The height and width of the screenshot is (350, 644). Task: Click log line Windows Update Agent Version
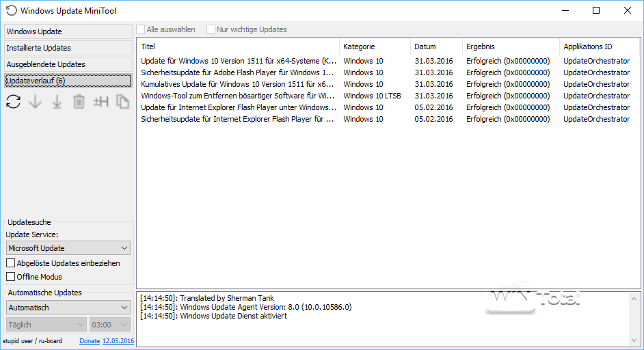[245, 308]
